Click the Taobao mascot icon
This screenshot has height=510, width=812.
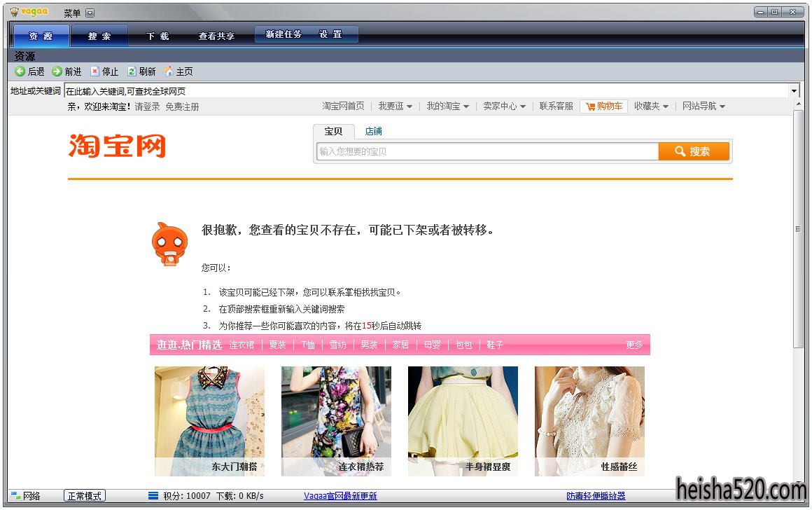(169, 244)
